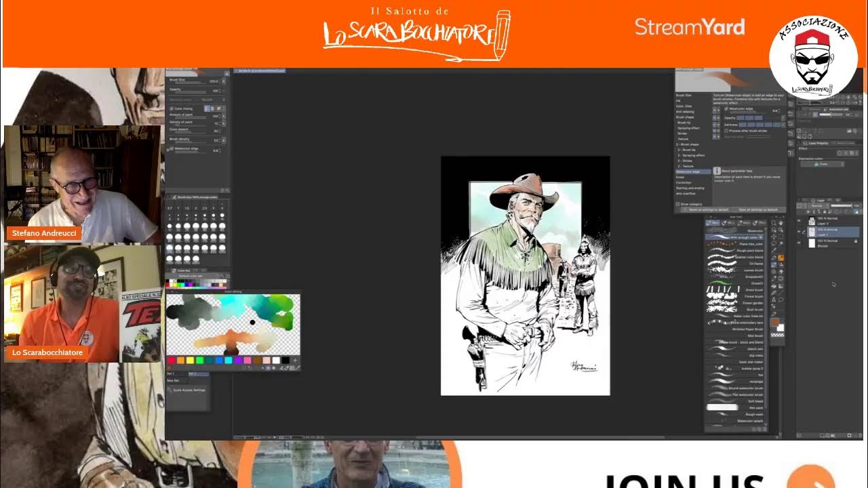The height and width of the screenshot is (488, 868).
Task: Open the layer blending mode Normal dropdown
Action: tap(818, 206)
